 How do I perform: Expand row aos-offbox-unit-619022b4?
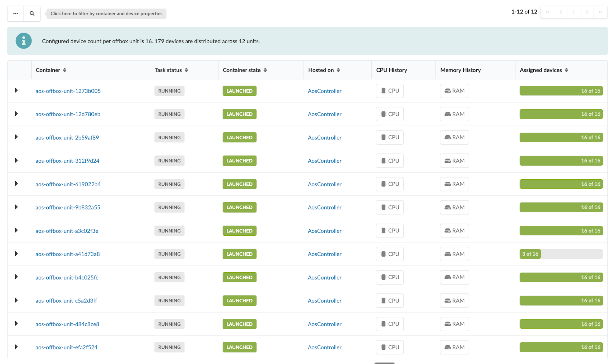(16, 184)
